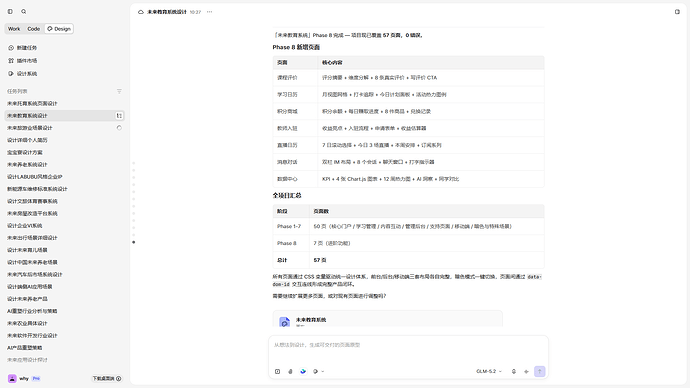Screen dimensions: 690x388
Task: Click the 数据中心 table cell
Action: 295,179
